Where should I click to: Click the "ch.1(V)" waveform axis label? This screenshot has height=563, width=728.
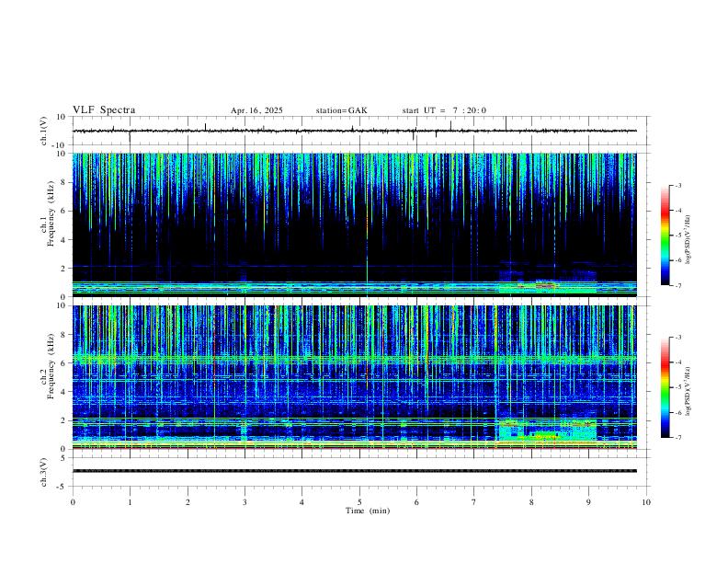[44, 131]
